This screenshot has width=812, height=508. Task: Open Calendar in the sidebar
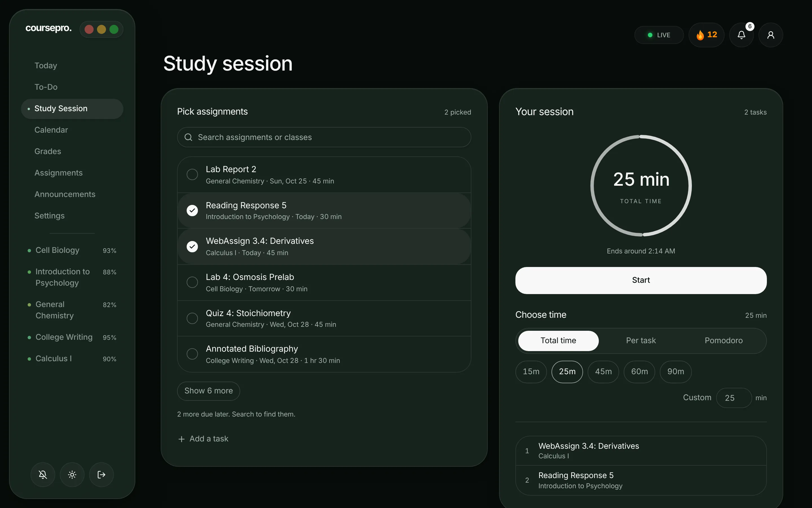click(72, 130)
